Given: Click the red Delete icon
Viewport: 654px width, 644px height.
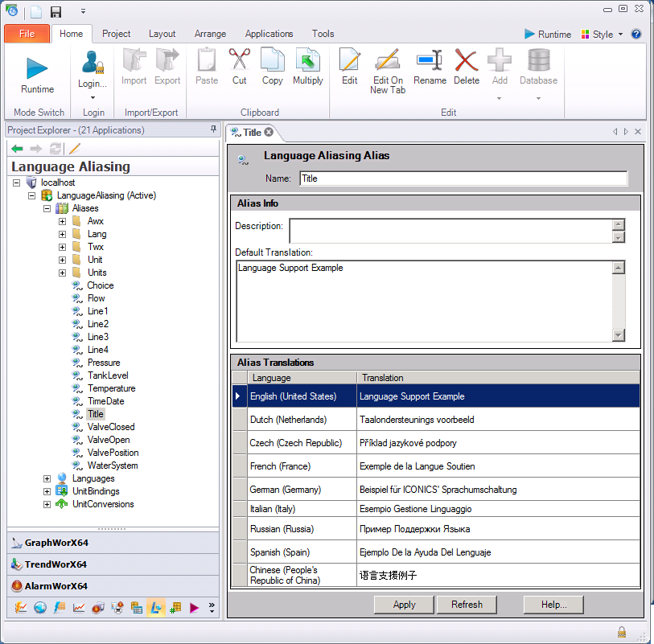Looking at the screenshot, I should click(467, 61).
